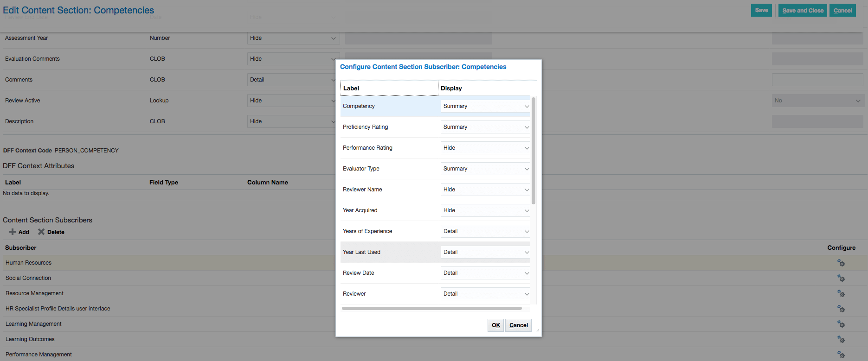Open Evaluation Comments display dropdown
868x361 pixels.
point(291,59)
